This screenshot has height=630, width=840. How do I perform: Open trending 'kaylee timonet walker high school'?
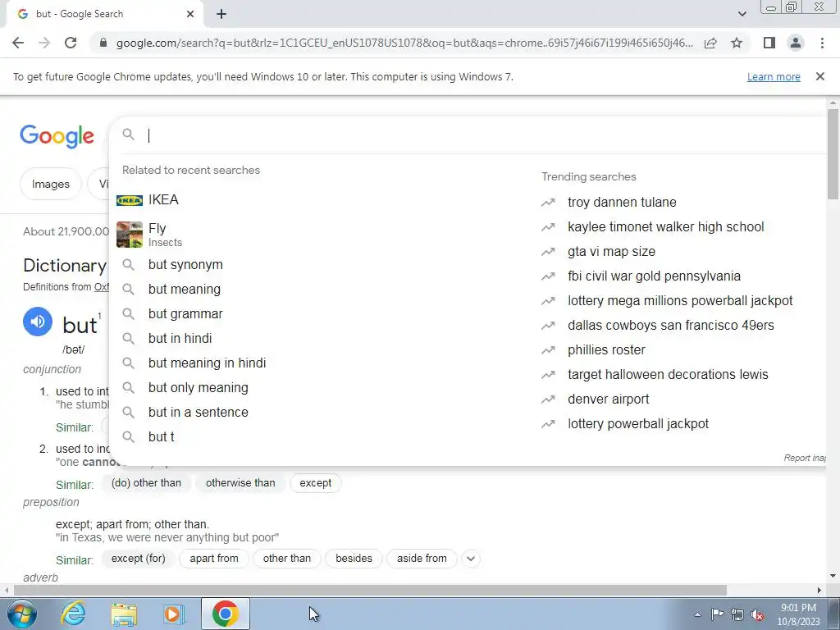click(665, 227)
